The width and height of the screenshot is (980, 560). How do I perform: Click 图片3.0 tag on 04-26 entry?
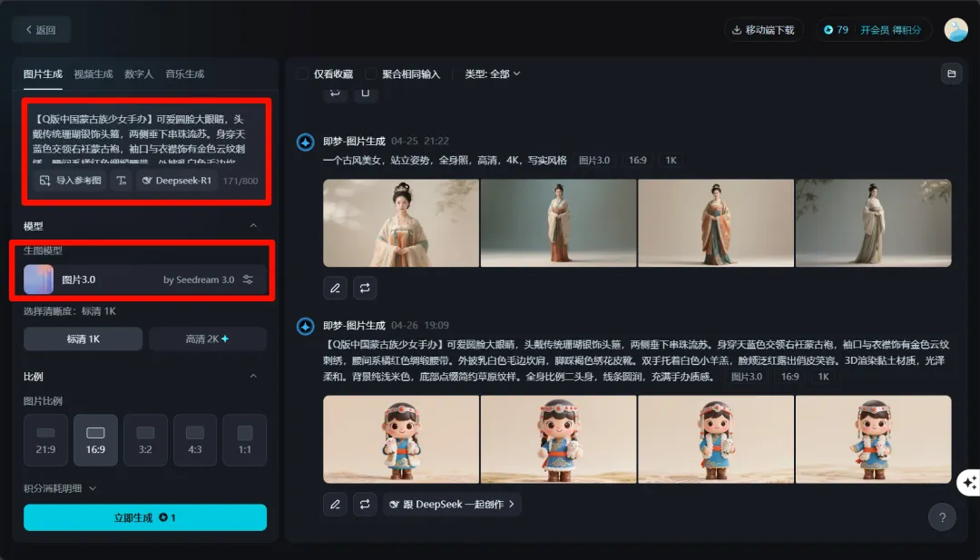(x=747, y=377)
